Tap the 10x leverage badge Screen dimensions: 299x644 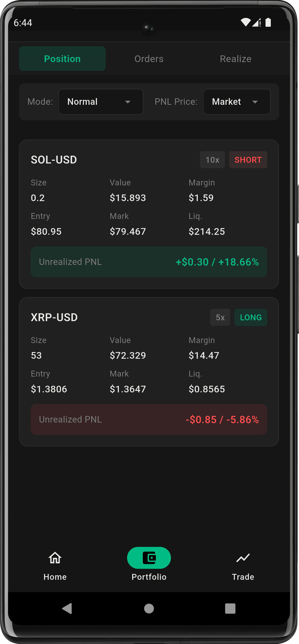click(212, 160)
